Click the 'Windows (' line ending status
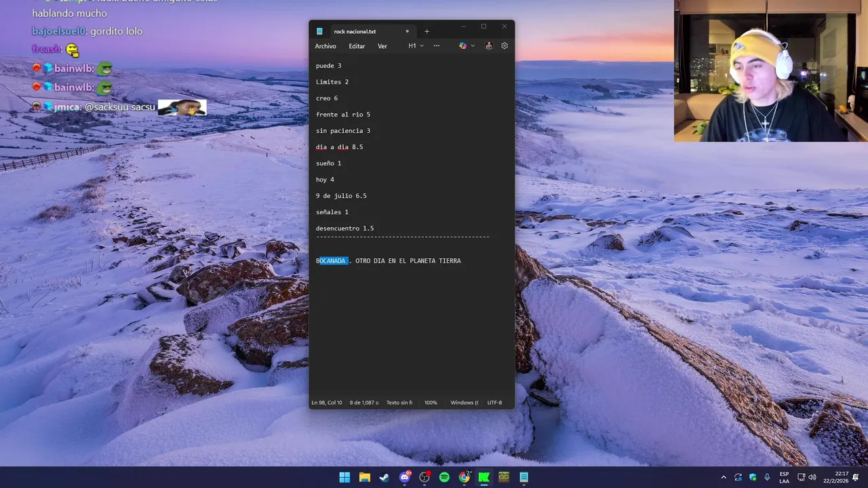The height and width of the screenshot is (488, 868). 465,403
